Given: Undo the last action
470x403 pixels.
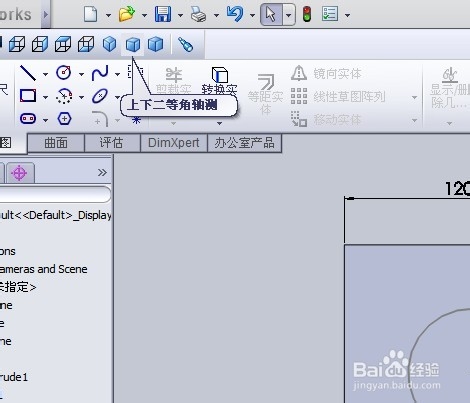Looking at the screenshot, I should click(x=235, y=15).
